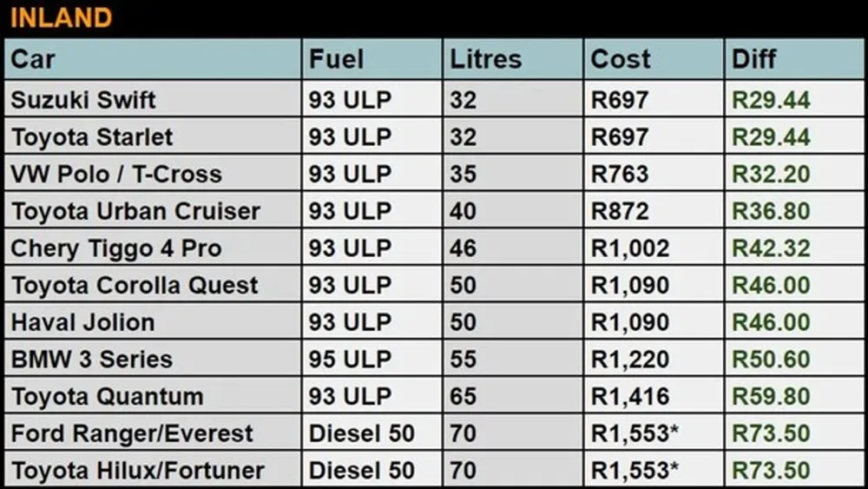The width and height of the screenshot is (868, 489).
Task: Select the VW Polo / T-Cross cell
Action: coord(152,174)
